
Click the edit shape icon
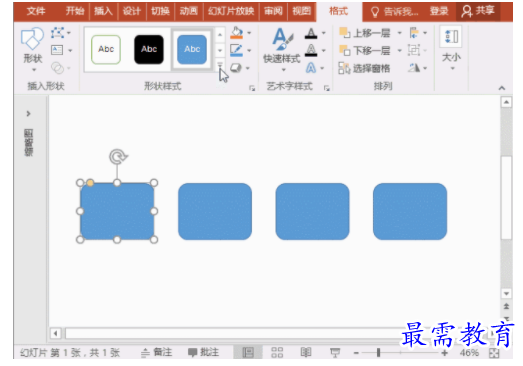(58, 33)
